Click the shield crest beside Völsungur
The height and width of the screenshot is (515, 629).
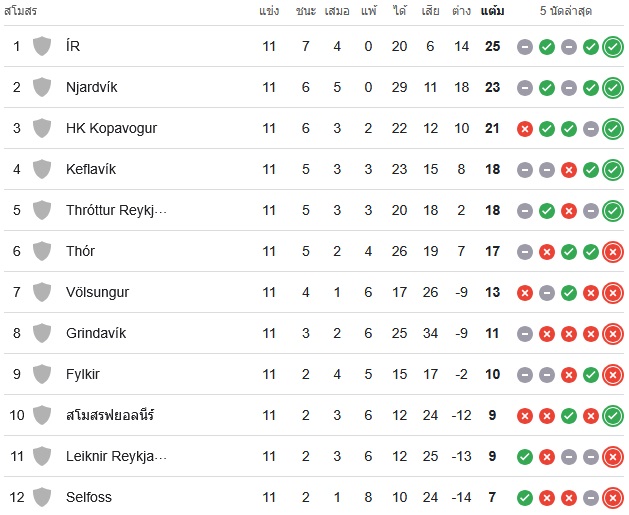click(42, 292)
